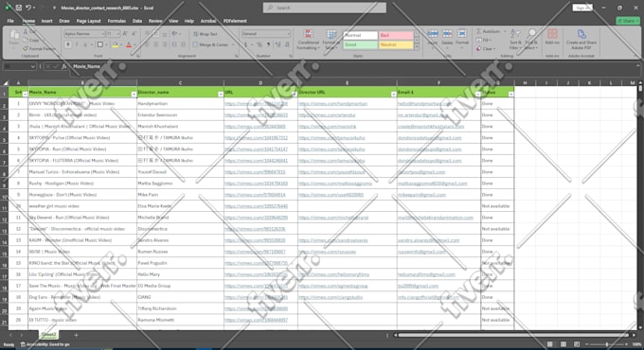Toggle Bold formatting

68,44
